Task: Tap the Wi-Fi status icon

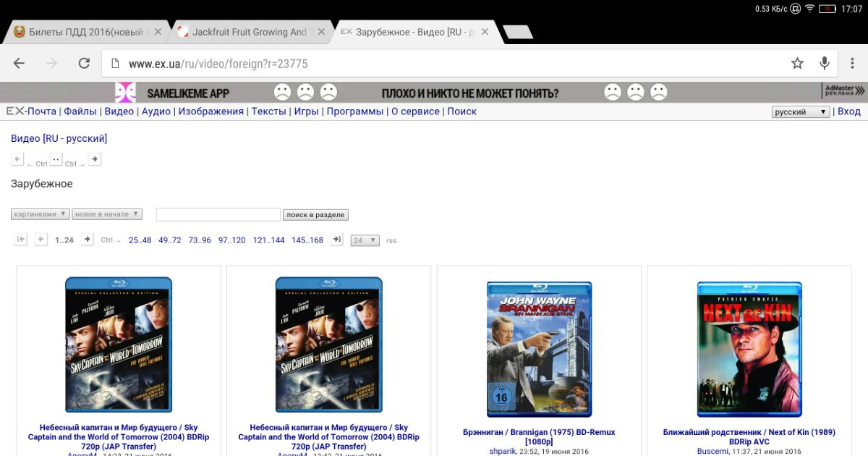Action: click(x=810, y=9)
